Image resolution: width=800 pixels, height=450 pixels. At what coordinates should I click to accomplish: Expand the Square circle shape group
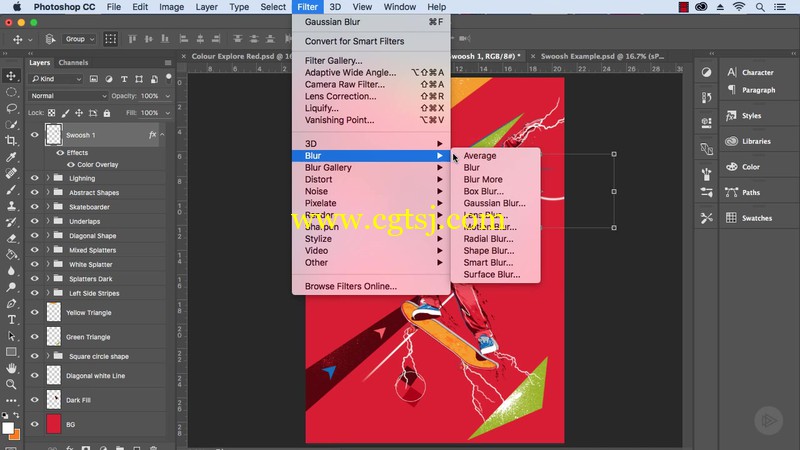click(48, 356)
